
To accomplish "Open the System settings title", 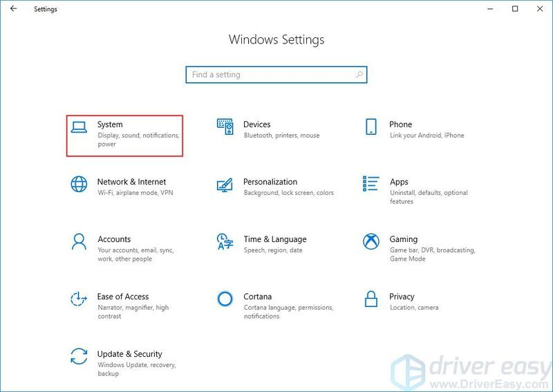I will [110, 124].
